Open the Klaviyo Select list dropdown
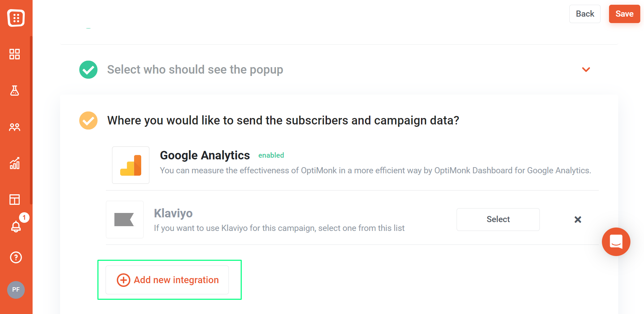644x314 pixels. click(498, 219)
